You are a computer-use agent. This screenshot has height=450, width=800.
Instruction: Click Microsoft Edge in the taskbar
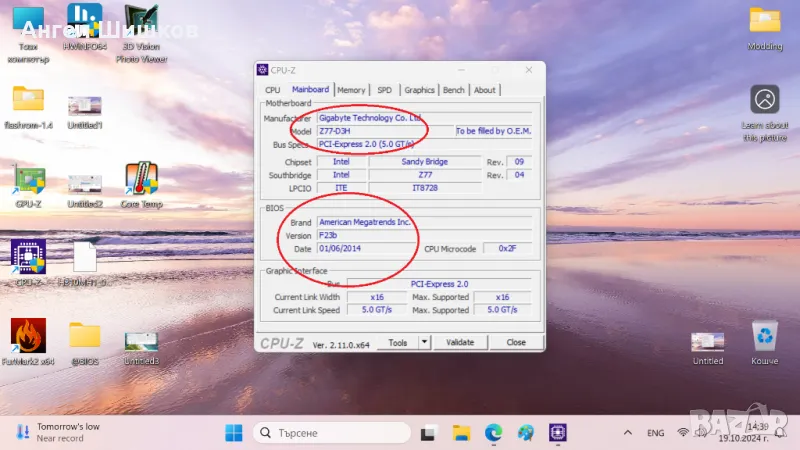(x=493, y=432)
